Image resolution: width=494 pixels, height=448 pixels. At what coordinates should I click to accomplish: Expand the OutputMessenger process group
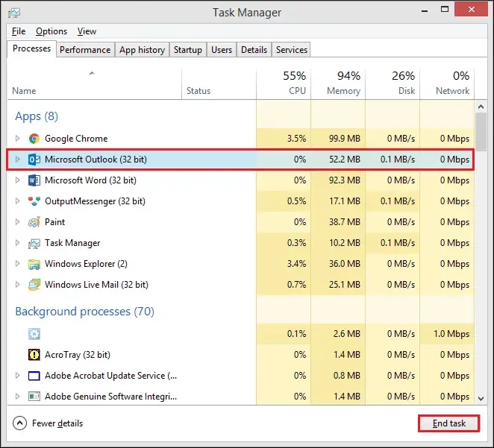pyautogui.click(x=17, y=201)
